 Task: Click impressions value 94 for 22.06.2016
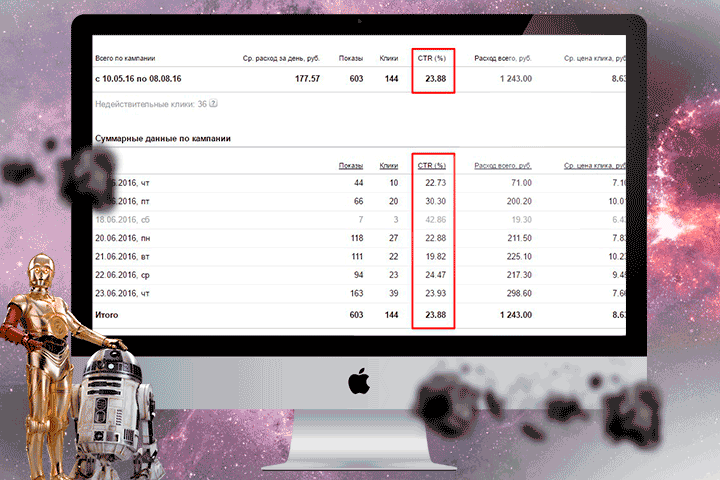(359, 275)
